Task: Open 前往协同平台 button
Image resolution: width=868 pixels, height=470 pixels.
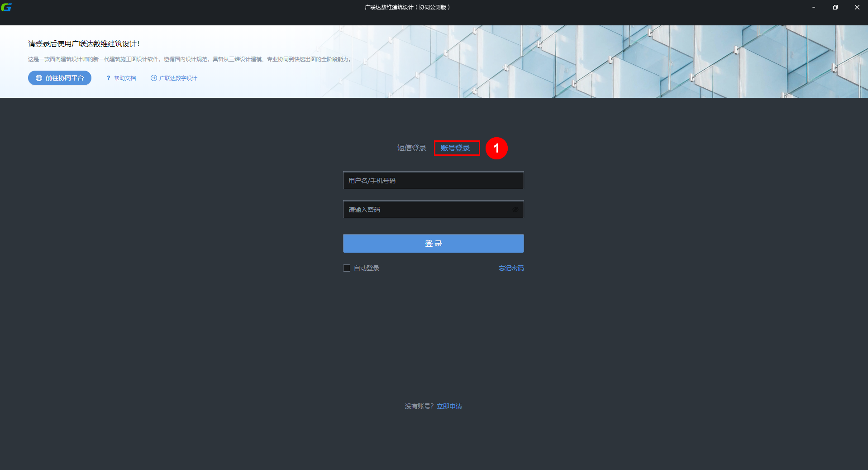Action: point(60,78)
